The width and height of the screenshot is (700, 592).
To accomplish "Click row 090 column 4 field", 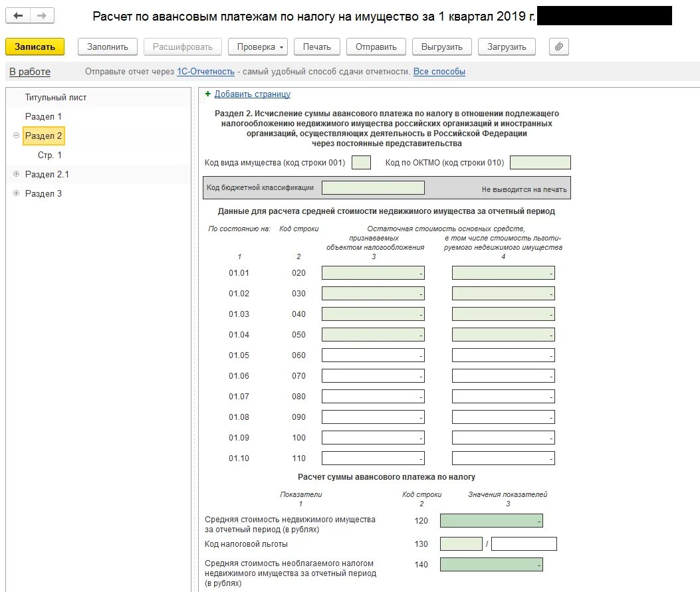I will [504, 417].
